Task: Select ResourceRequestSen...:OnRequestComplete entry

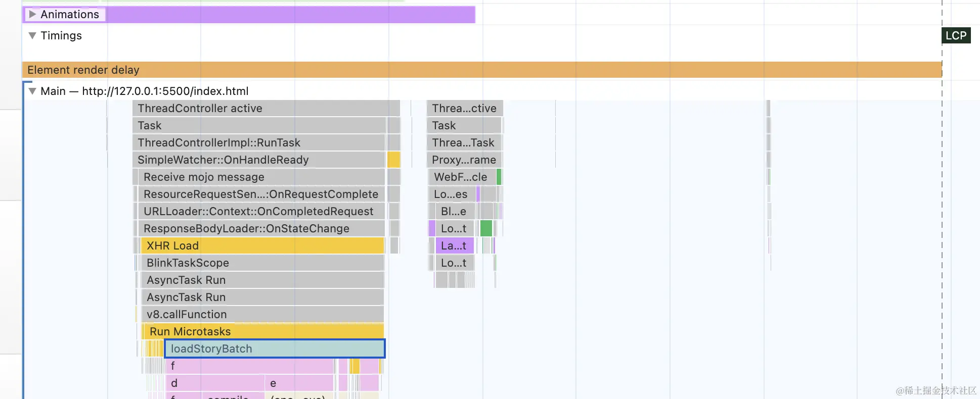Action: point(261,194)
